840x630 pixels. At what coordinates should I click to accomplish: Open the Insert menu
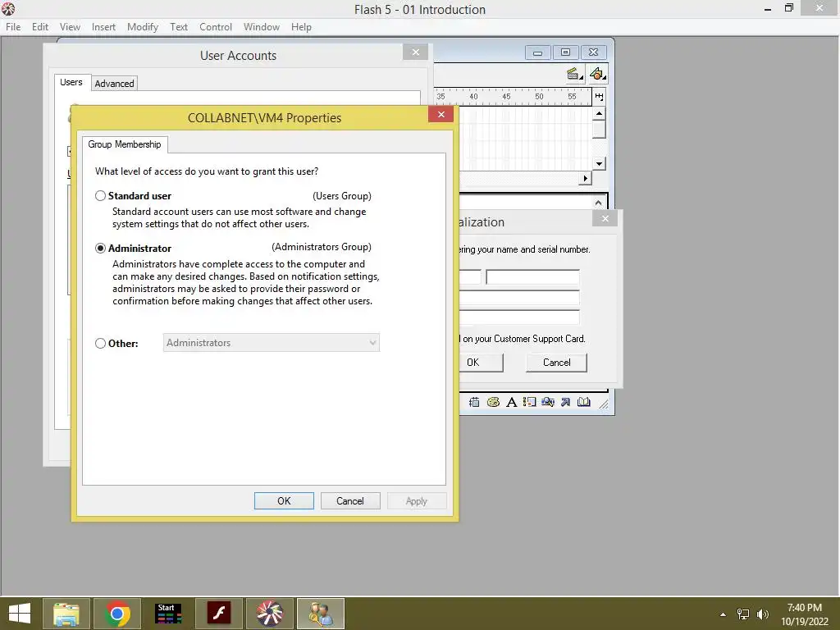coord(103,27)
